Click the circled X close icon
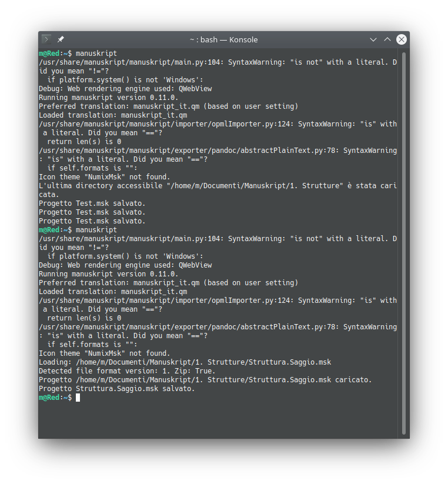 pyautogui.click(x=402, y=39)
